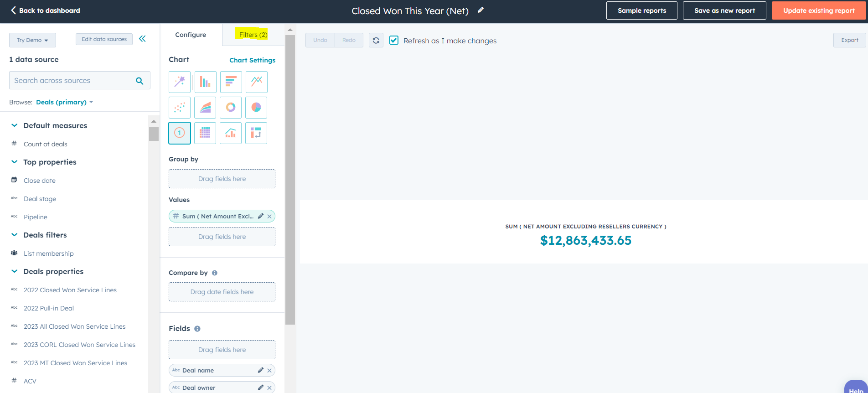Choose the donut chart type icon
Screen dimensions: 868x393
(231, 108)
